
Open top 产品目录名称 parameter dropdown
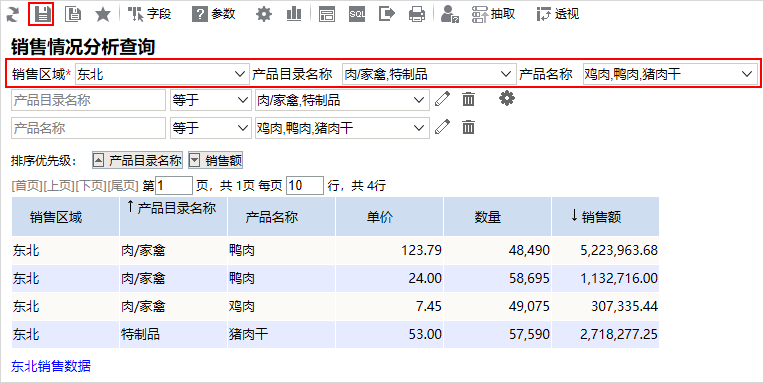[429, 74]
